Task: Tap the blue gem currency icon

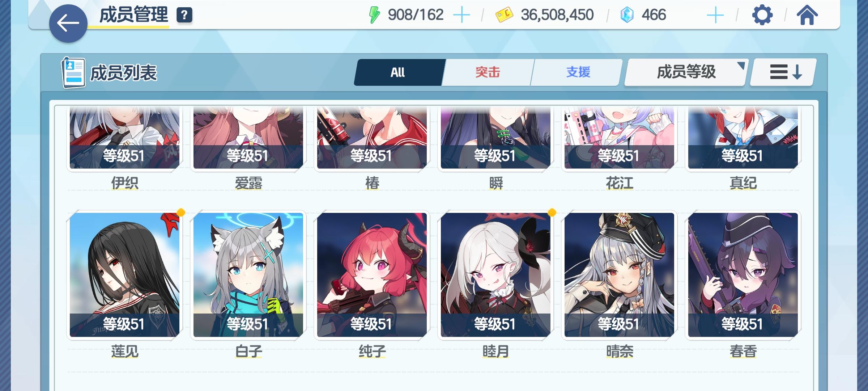Action: [x=627, y=15]
